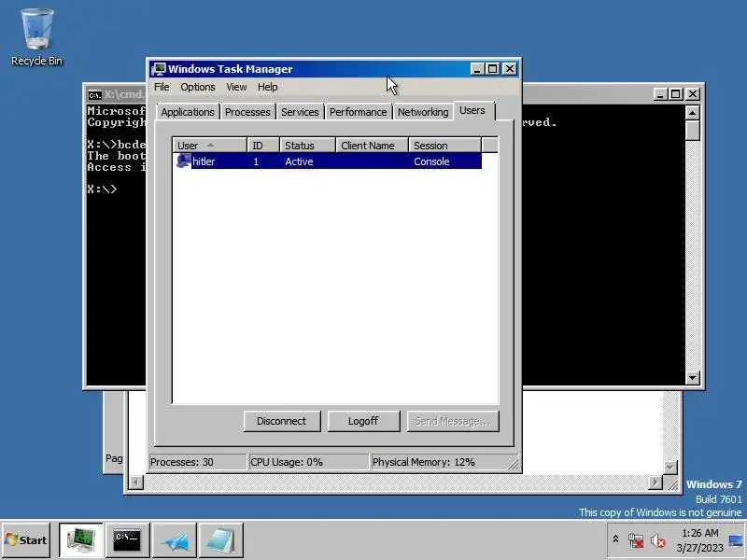Open the Notepad taskbar button
The width and height of the screenshot is (747, 560).
coord(221,539)
